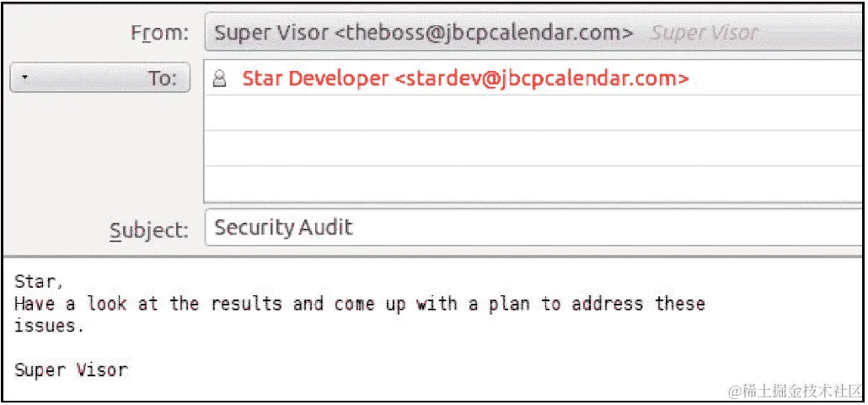The width and height of the screenshot is (868, 405).
Task: Click the word "results" in the message
Action: [246, 304]
